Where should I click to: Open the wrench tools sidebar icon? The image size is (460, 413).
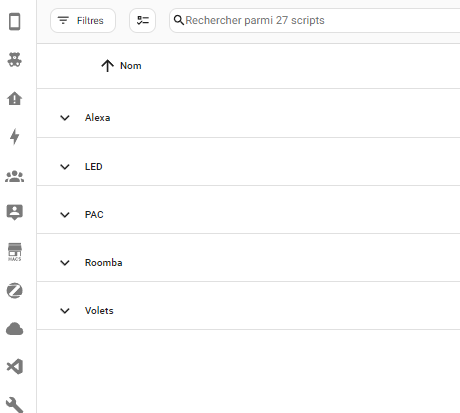click(x=15, y=405)
